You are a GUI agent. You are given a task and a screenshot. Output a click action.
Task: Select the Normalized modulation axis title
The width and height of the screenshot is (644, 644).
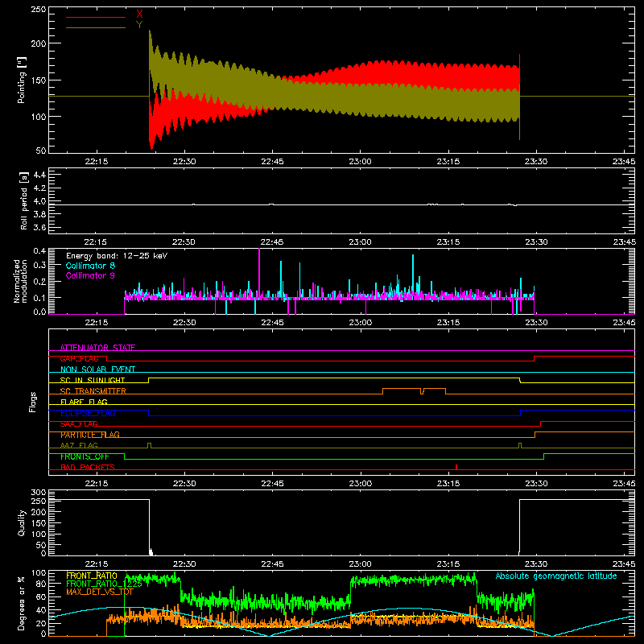[21, 281]
